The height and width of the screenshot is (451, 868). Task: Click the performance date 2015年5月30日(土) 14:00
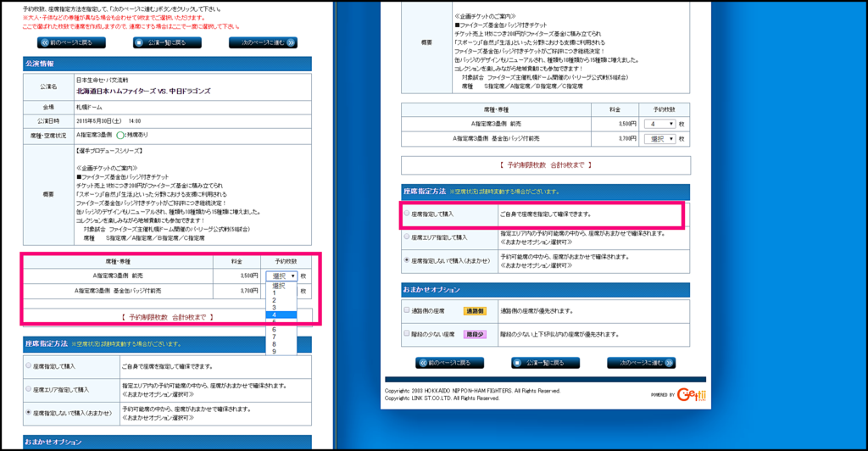pyautogui.click(x=108, y=121)
